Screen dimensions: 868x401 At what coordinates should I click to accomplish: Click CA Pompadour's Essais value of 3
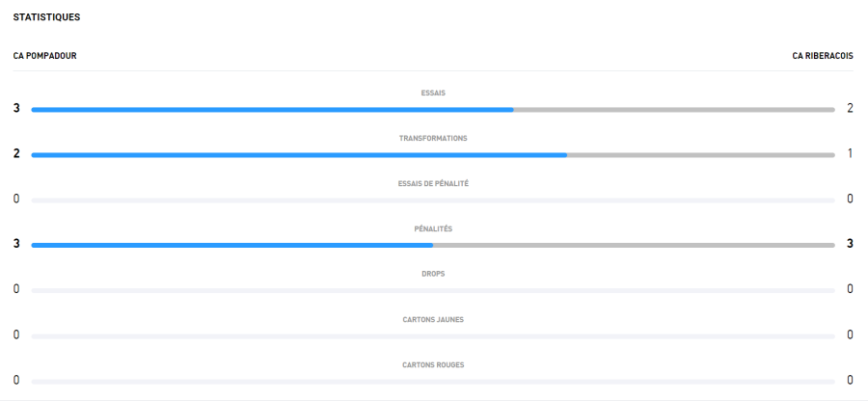(x=16, y=108)
